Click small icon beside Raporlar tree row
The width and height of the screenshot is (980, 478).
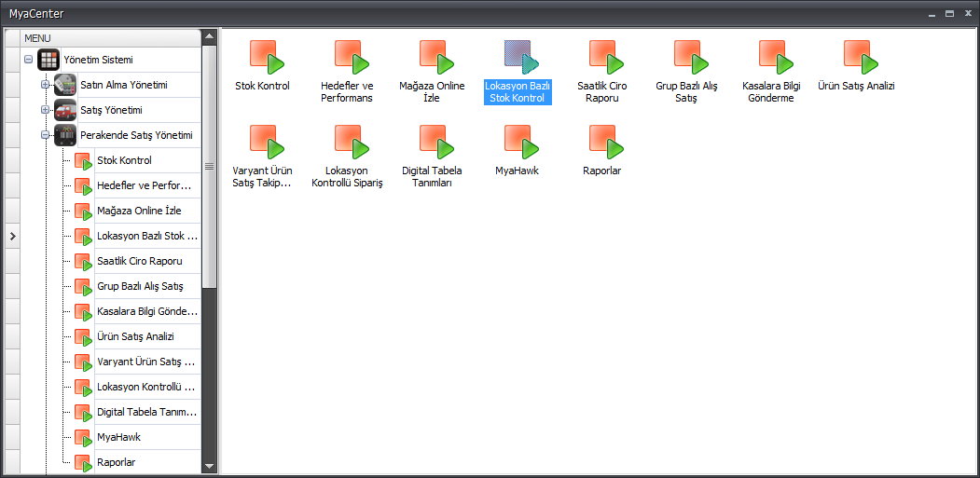click(83, 463)
